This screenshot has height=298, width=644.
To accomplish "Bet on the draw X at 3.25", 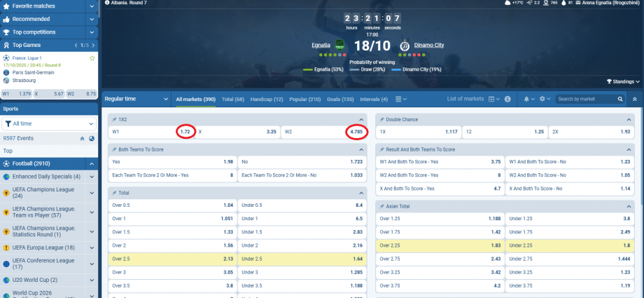I will click(x=238, y=132).
